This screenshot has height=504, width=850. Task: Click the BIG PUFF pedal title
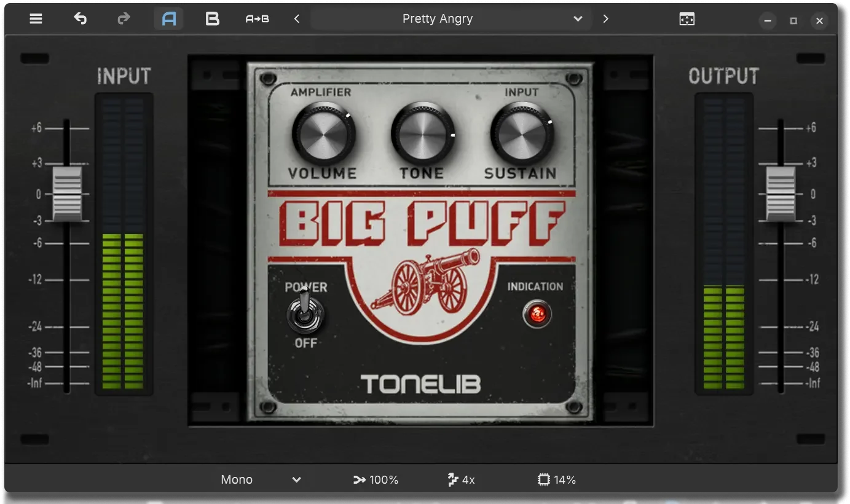[x=422, y=224]
